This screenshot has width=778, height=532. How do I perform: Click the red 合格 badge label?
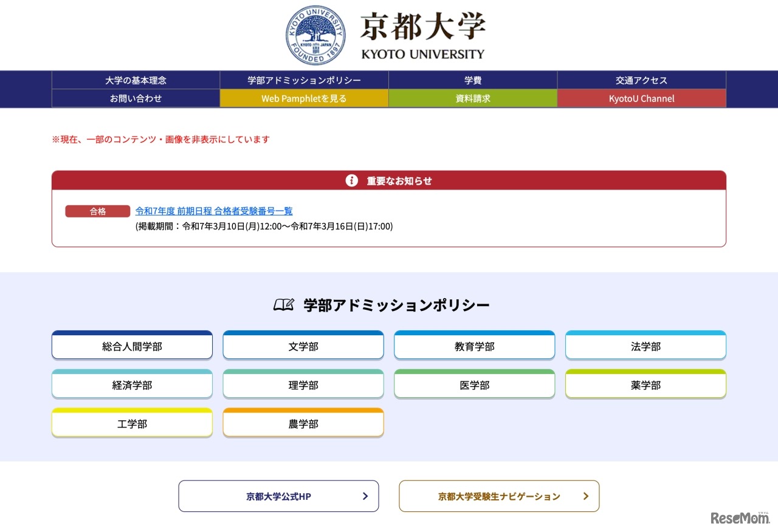(x=97, y=211)
